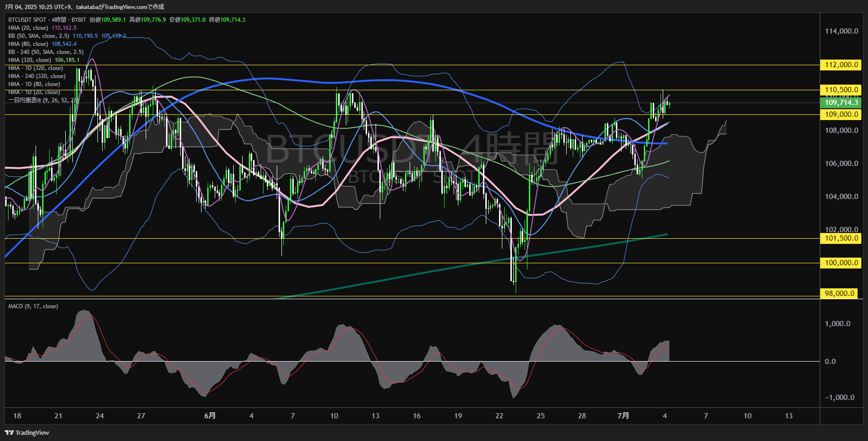Click the yellow 100,000.0 price label
The height and width of the screenshot is (441, 868).
pyautogui.click(x=842, y=263)
